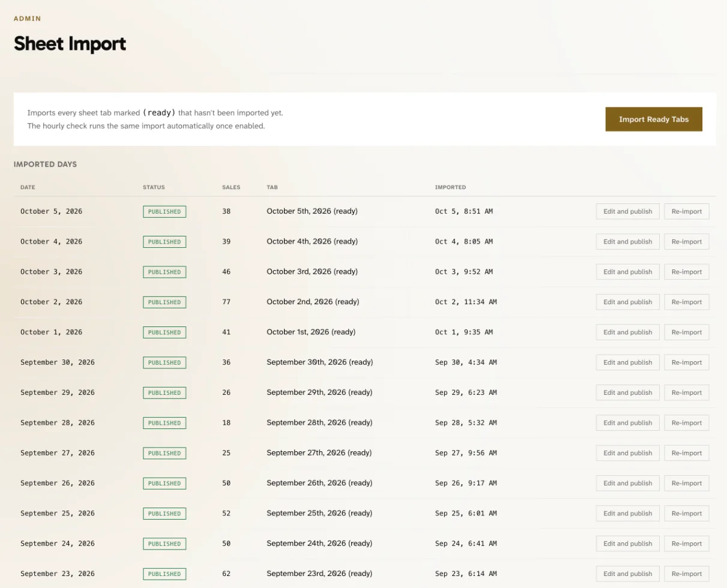Click the sales value 62
The width and height of the screenshot is (727, 588).
(x=226, y=574)
